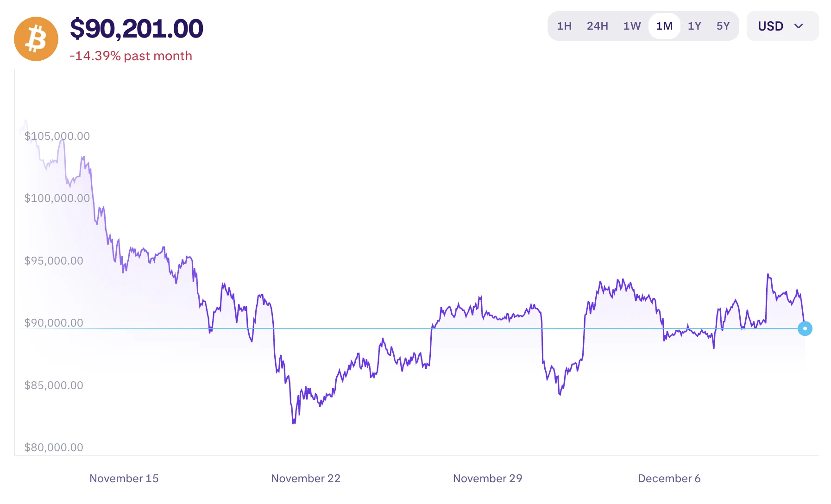The height and width of the screenshot is (504, 831).
Task: Click the $105,000.00 axis label
Action: pos(57,136)
